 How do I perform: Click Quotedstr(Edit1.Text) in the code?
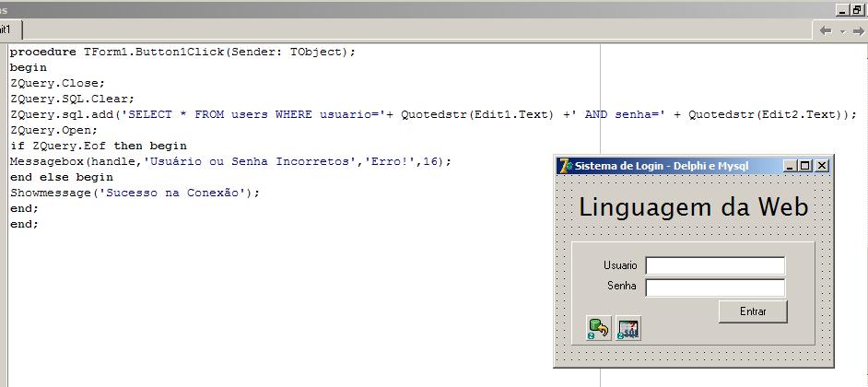pos(477,115)
